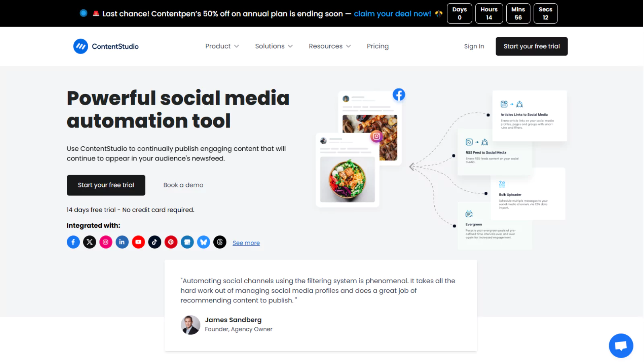644x362 pixels.
Task: Click the Facebook badge on post preview
Action: click(399, 95)
